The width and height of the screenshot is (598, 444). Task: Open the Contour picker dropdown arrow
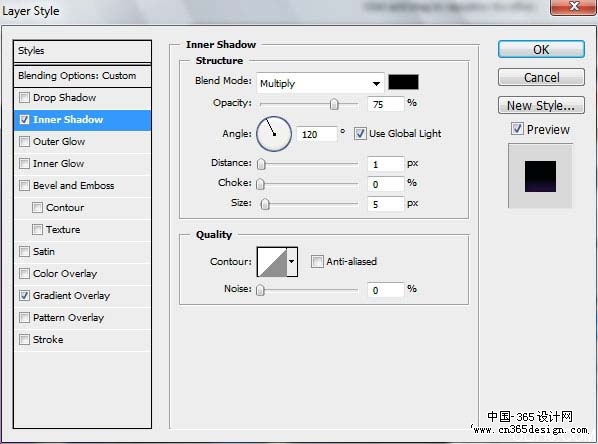[292, 262]
